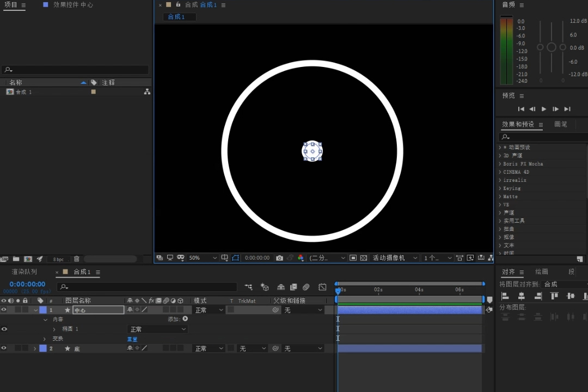This screenshot has width=588, height=392.
Task: Hide the 椭圆 1 shape with its eye icon
Action: point(4,329)
